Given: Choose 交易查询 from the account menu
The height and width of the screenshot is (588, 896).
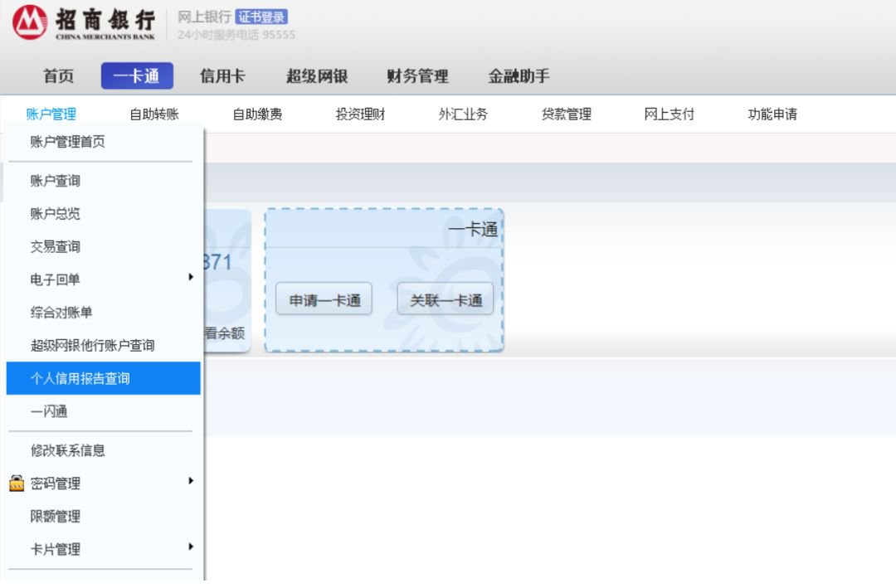Looking at the screenshot, I should 56,246.
